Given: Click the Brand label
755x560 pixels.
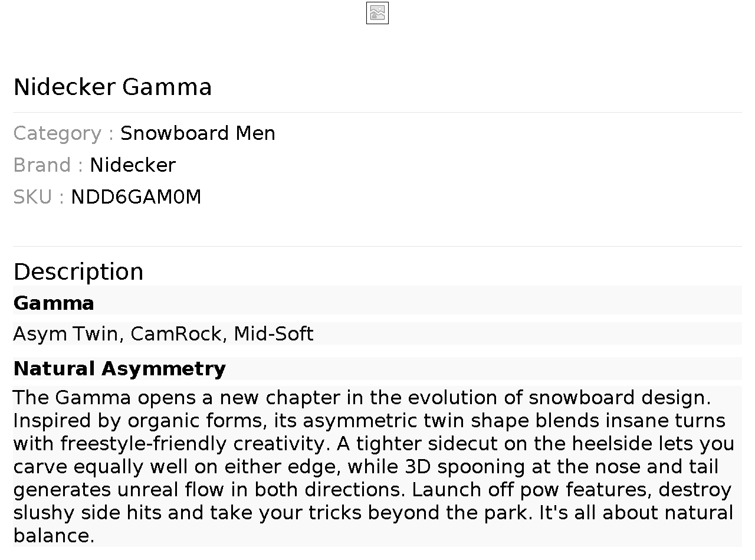Looking at the screenshot, I should [x=42, y=165].
